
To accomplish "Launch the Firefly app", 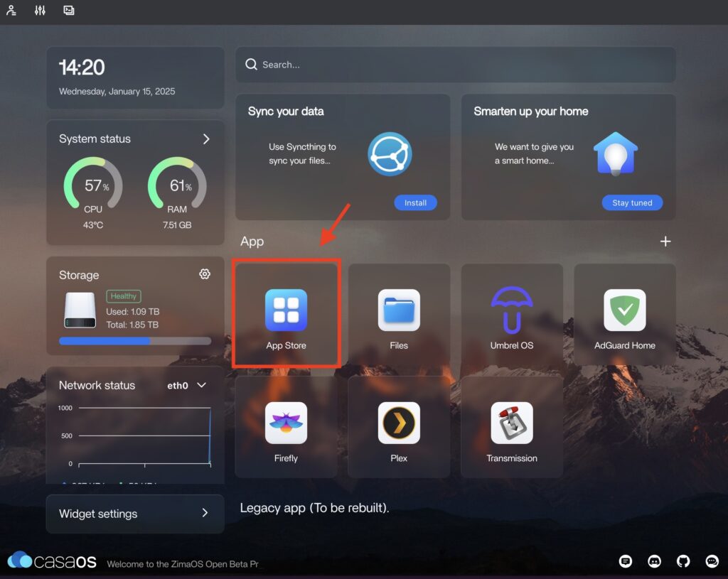I will pyautogui.click(x=286, y=427).
